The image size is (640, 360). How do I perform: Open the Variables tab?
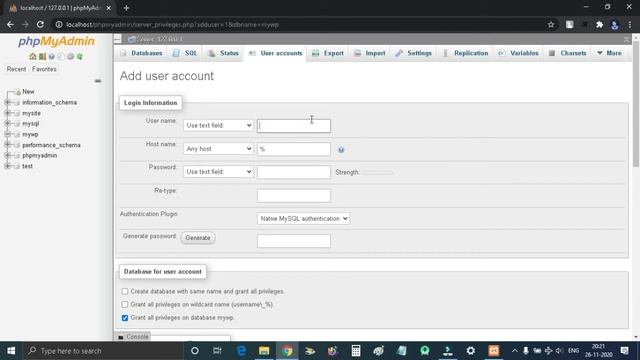(518, 53)
